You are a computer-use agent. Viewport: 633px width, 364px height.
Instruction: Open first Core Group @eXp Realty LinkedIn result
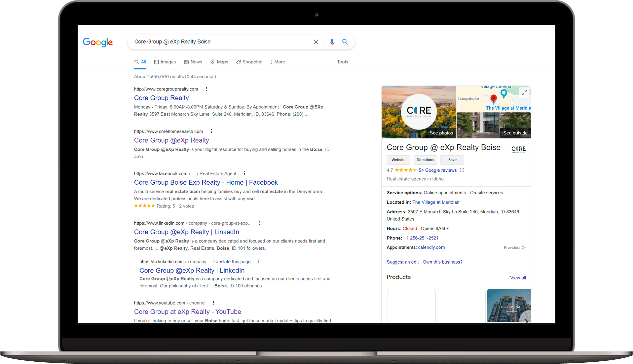[x=187, y=232]
